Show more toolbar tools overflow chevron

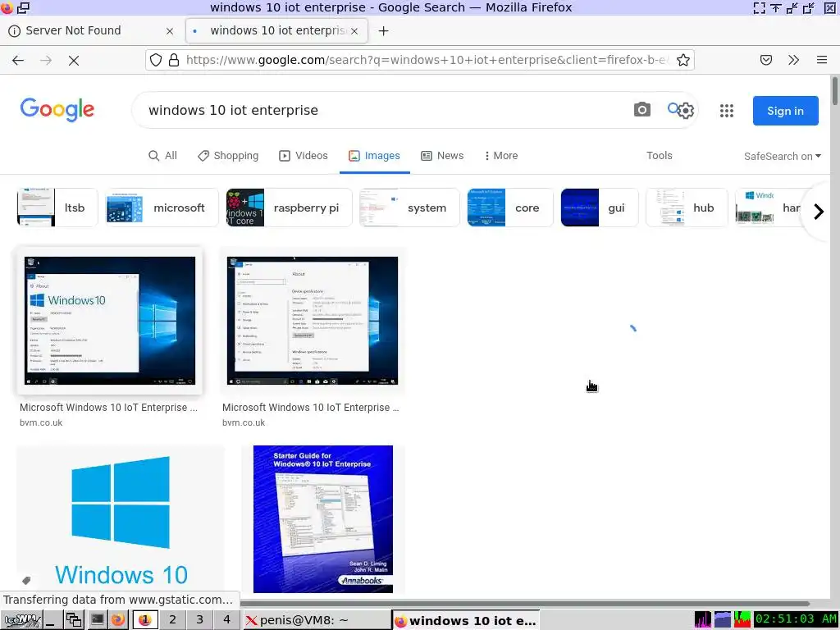[794, 60]
